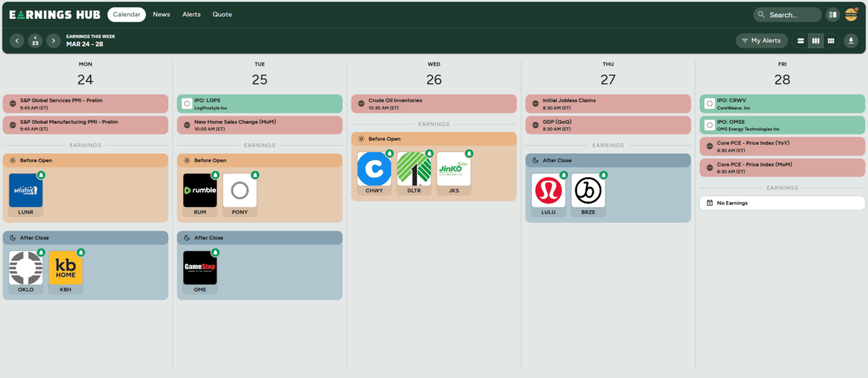The image size is (868, 378).
Task: Open S&P Global Manufacturing PMI event
Action: (x=85, y=125)
